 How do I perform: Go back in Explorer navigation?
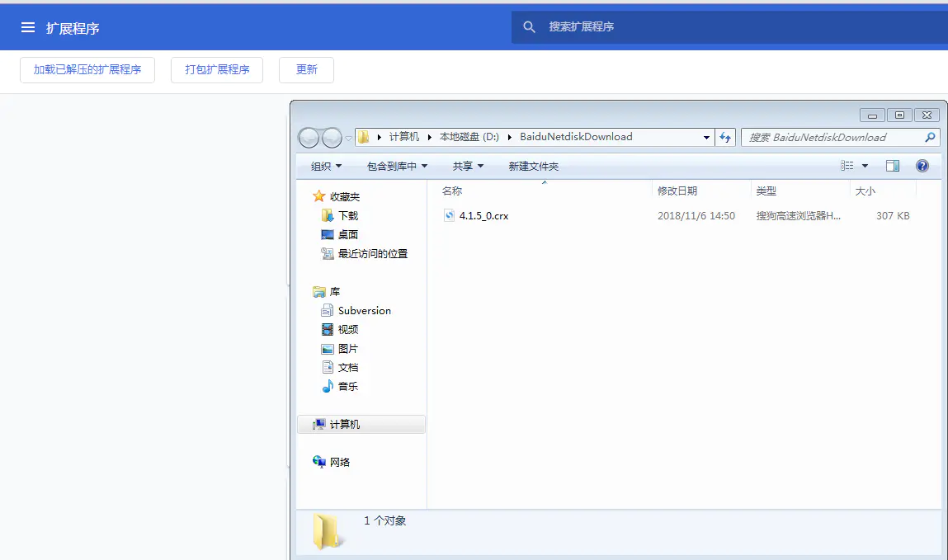309,138
